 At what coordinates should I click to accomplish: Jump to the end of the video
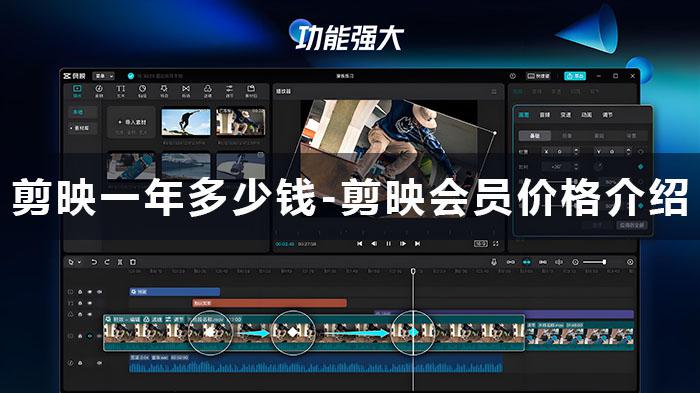point(417,243)
